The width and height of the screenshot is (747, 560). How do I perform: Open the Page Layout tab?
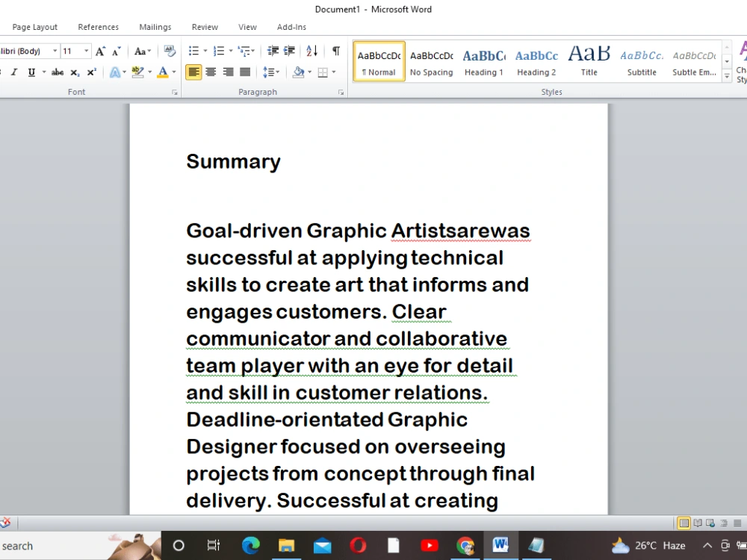click(35, 27)
